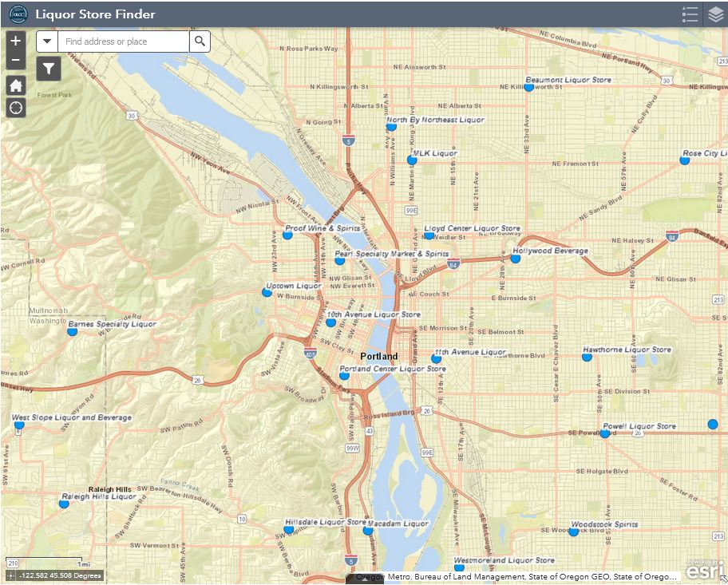
Task: Select Macadam Liquor marker
Action: click(368, 530)
